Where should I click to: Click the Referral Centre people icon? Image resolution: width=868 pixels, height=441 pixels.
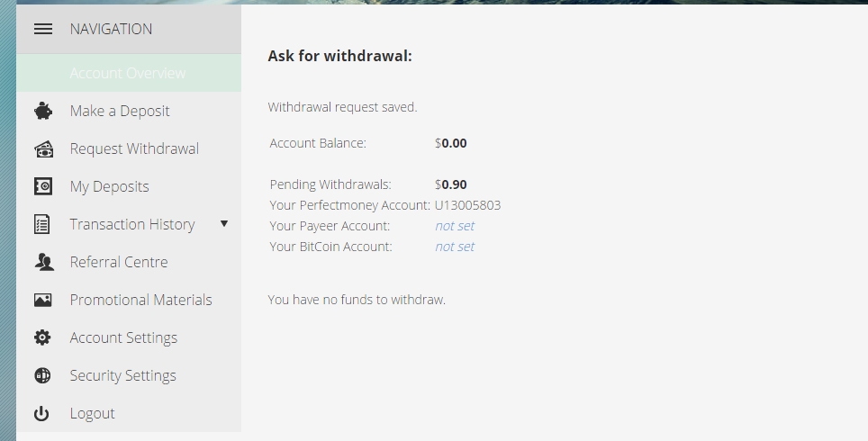[42, 262]
